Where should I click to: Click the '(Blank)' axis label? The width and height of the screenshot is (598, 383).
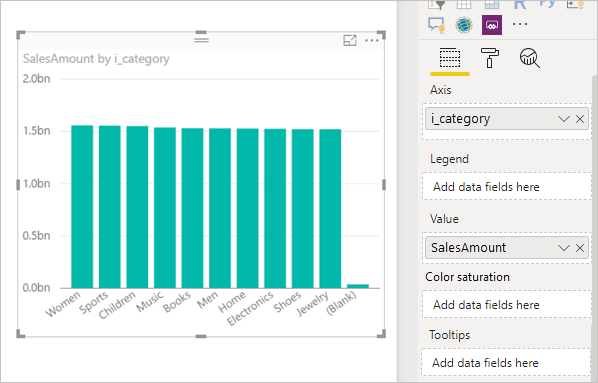click(x=341, y=303)
